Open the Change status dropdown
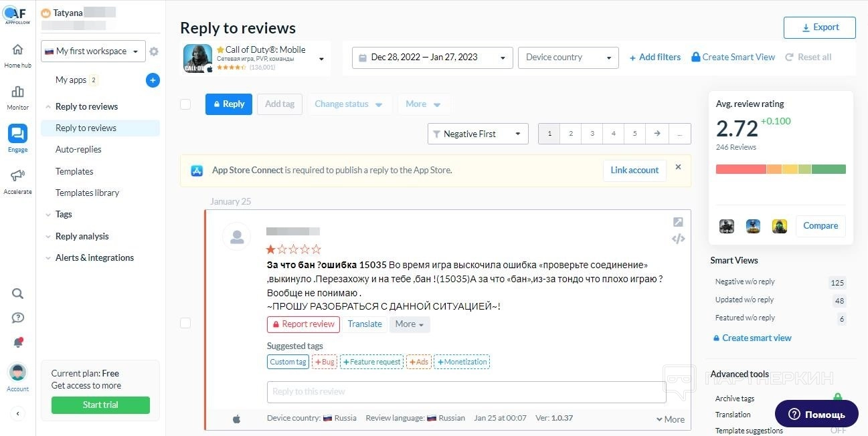Screen dimensions: 868x436 [349, 104]
